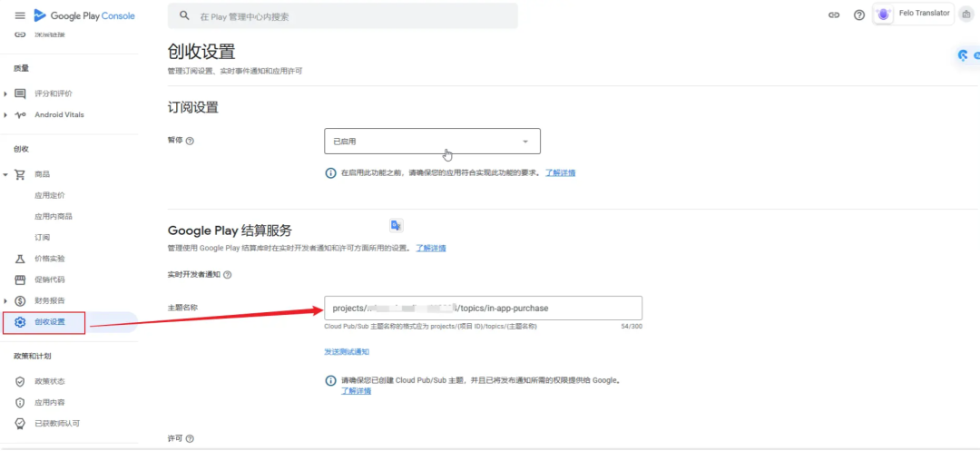Click 了解详情 link below Cloud Pub/Sub notice
Screen dimensions: 980x451
pos(357,391)
